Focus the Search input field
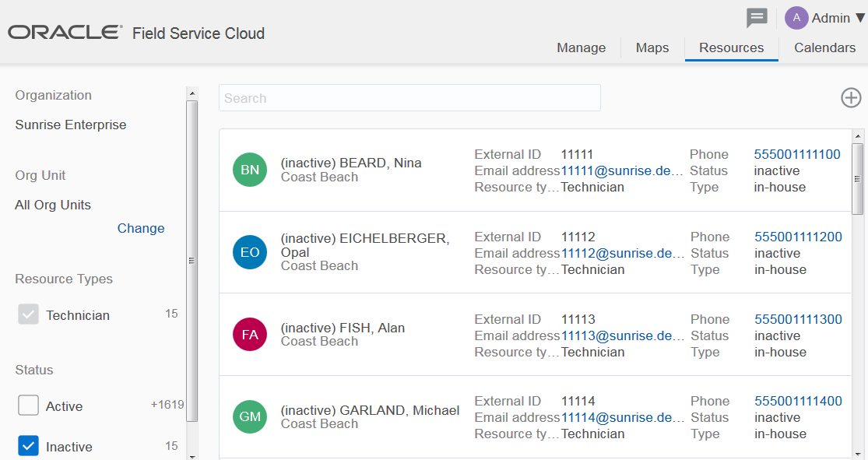868x460 pixels. click(x=409, y=98)
